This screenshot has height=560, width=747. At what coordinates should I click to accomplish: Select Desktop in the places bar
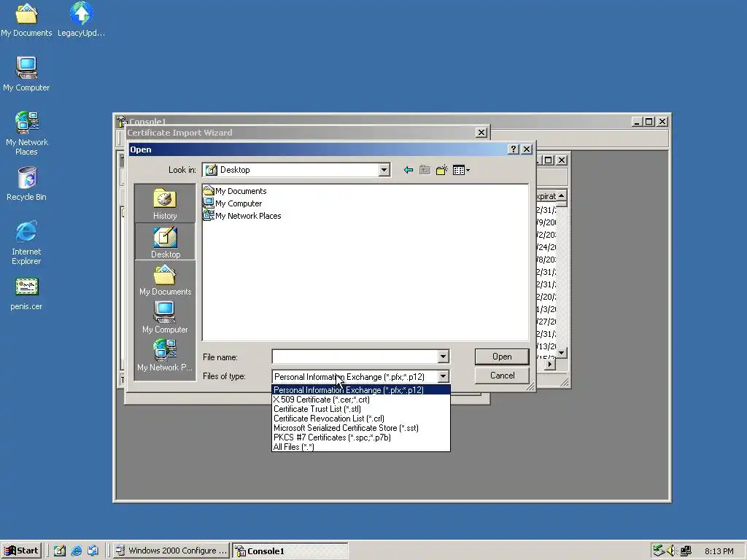165,242
